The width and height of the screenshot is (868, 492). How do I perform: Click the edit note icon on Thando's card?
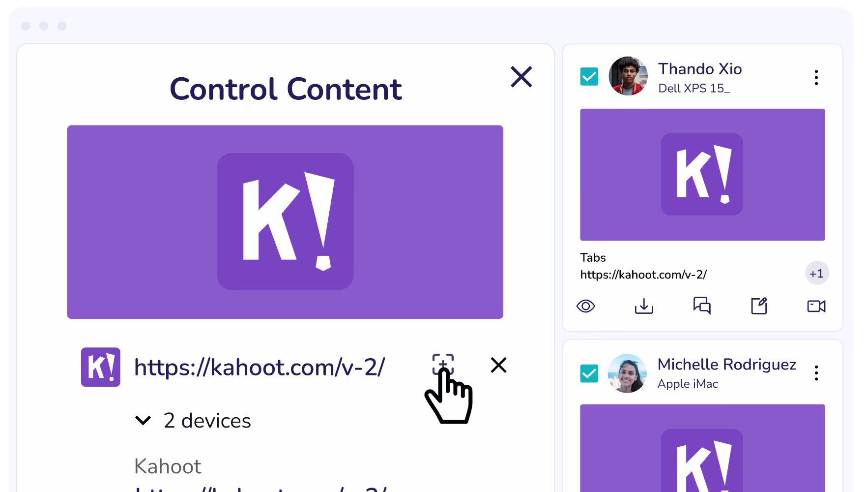pos(759,306)
